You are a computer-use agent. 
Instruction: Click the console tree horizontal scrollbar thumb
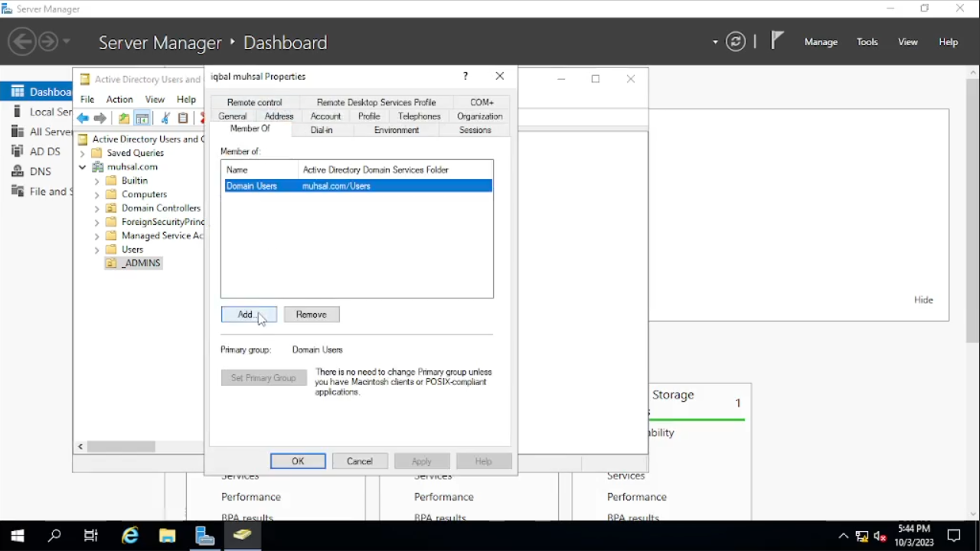[x=121, y=446]
